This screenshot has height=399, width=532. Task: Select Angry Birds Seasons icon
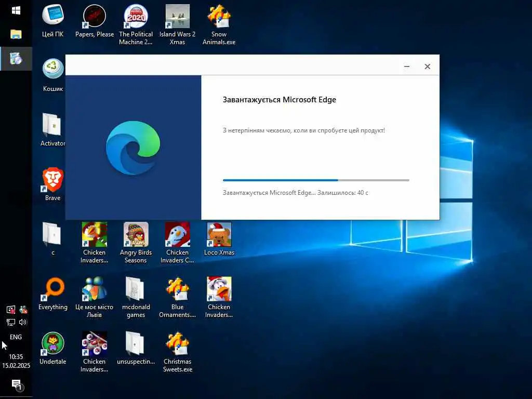pyautogui.click(x=136, y=243)
